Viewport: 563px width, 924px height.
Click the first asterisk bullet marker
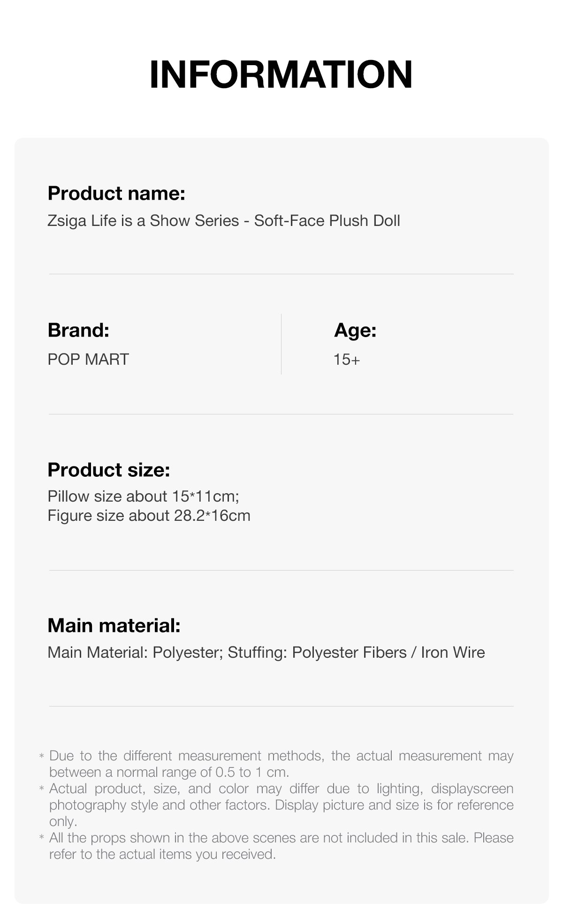tap(41, 756)
